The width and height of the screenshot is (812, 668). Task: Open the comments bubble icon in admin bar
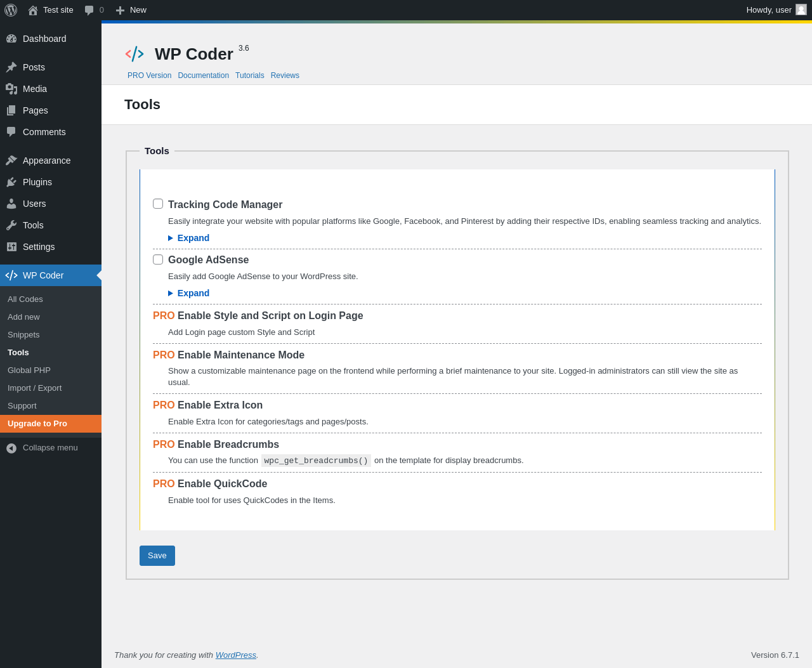pyautogui.click(x=89, y=10)
